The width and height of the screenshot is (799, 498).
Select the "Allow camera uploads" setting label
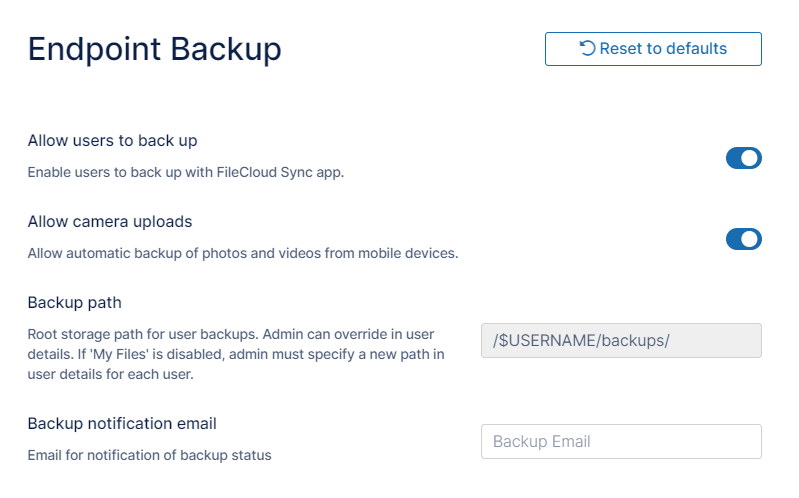point(110,221)
